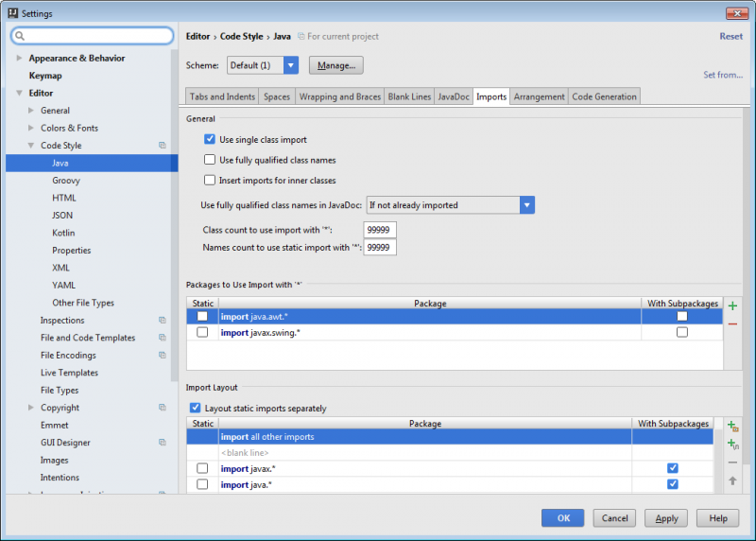
Task: Uncheck Use single class import
Action: (211, 140)
